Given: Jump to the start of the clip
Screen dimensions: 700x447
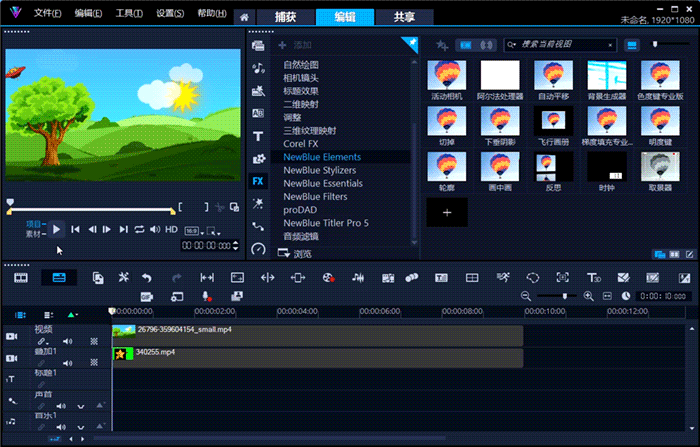Looking at the screenshot, I should 75,230.
